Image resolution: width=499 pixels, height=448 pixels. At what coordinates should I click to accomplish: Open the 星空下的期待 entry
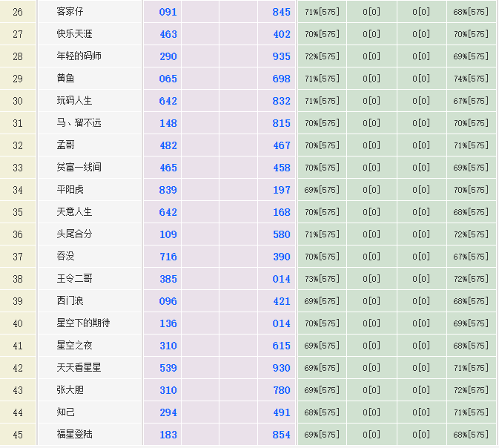coord(83,323)
